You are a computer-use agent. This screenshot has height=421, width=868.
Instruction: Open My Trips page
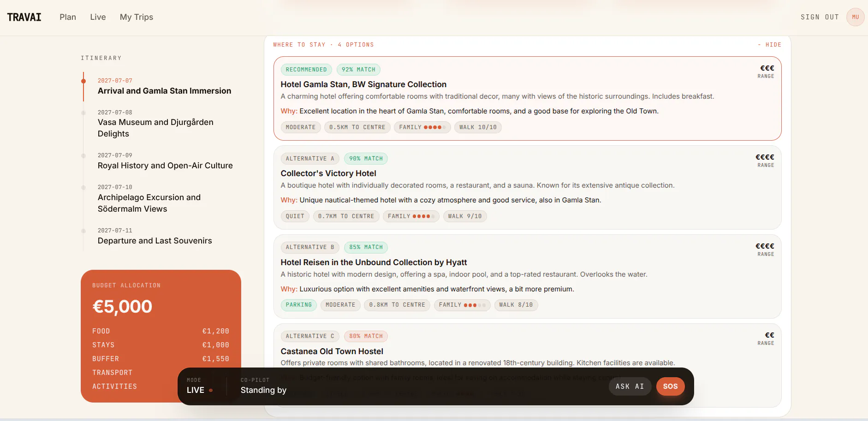[x=137, y=17]
